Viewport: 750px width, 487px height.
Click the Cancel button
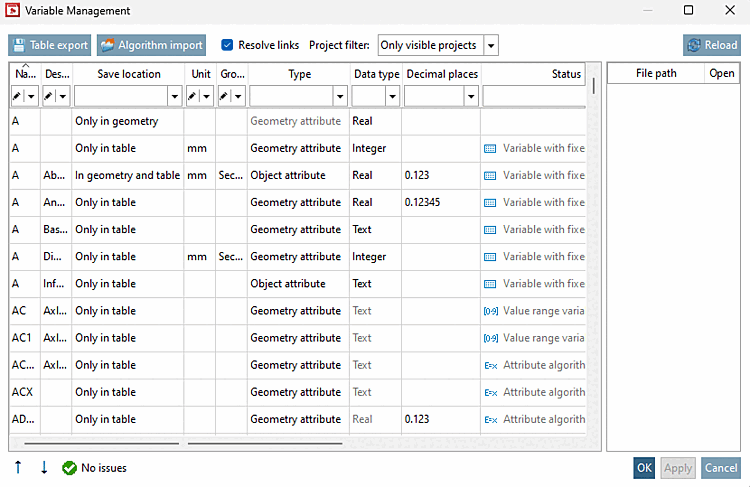click(721, 468)
